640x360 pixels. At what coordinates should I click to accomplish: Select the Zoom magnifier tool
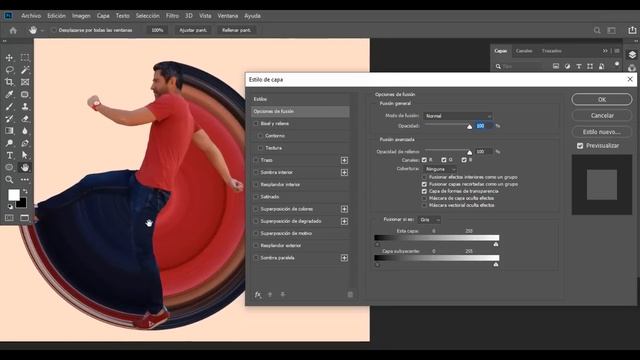pyautogui.click(x=9, y=180)
